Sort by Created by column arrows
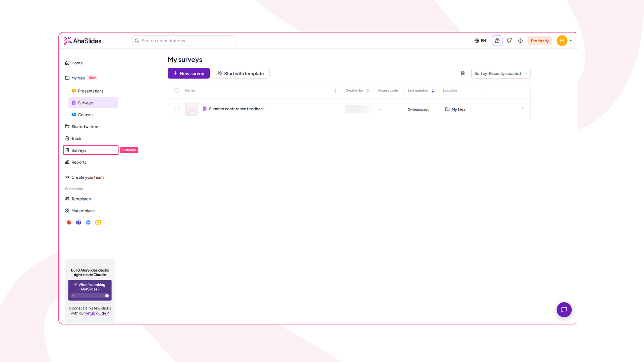Viewport: 644px width, 362px height. point(368,90)
